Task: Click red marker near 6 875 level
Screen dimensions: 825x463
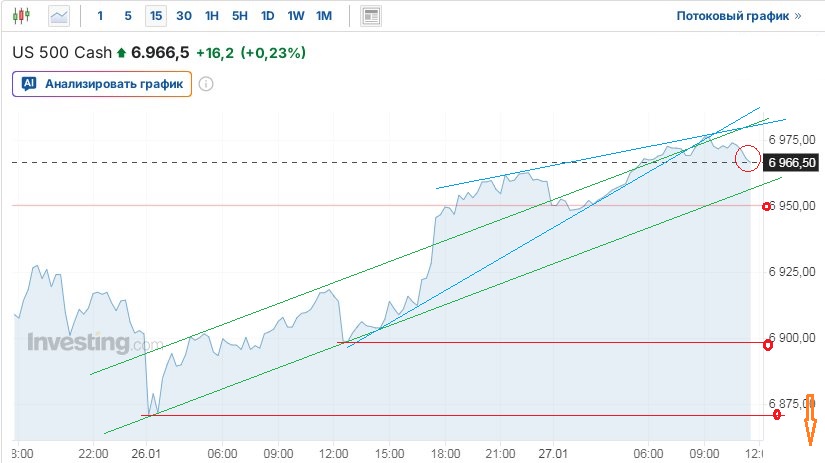Action: 777,413
